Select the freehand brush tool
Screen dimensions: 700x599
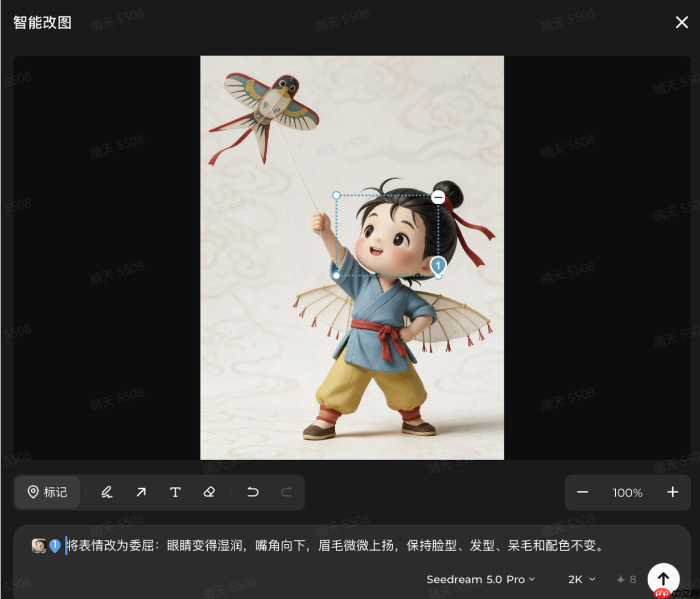(x=106, y=492)
